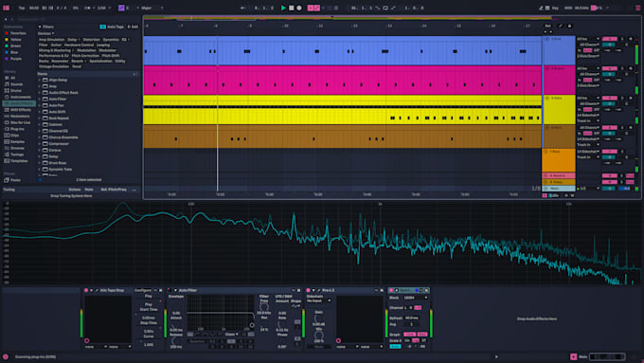Select the Yellow collection
Screen dimensions: 644x363
click(13, 40)
